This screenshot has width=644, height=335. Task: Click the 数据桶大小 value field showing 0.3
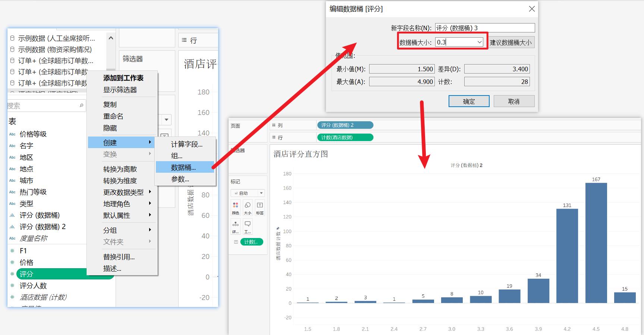tap(456, 42)
